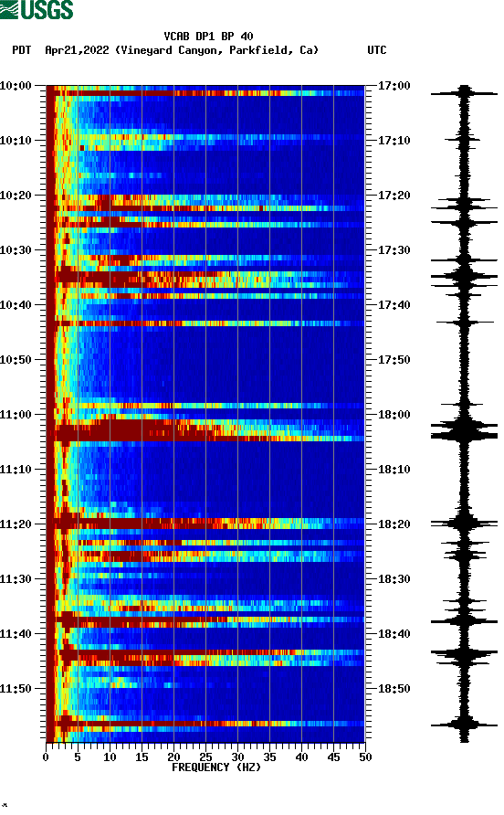The image size is (504, 815).
Task: Click the "10:00" PDT time label
Action: 16,86
